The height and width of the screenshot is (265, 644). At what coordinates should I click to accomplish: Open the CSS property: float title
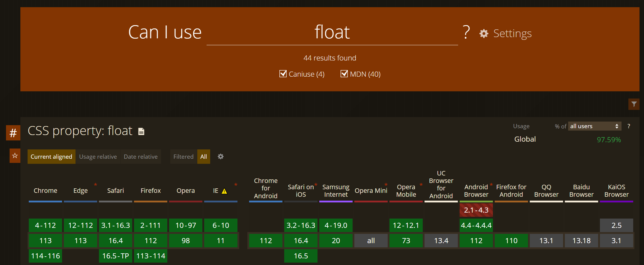tap(80, 131)
